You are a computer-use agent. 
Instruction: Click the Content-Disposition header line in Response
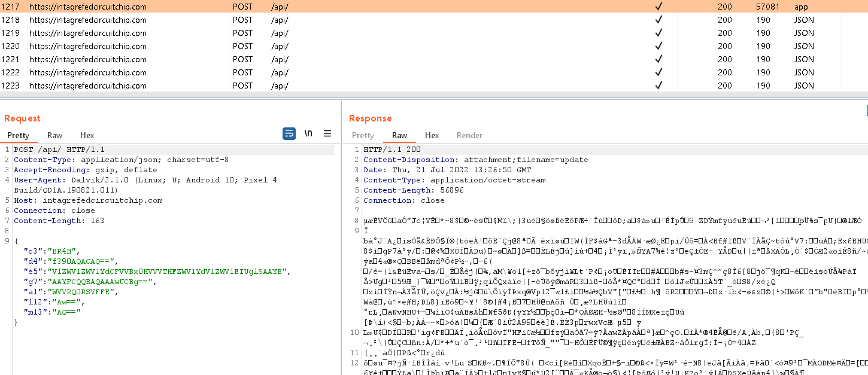coord(475,160)
